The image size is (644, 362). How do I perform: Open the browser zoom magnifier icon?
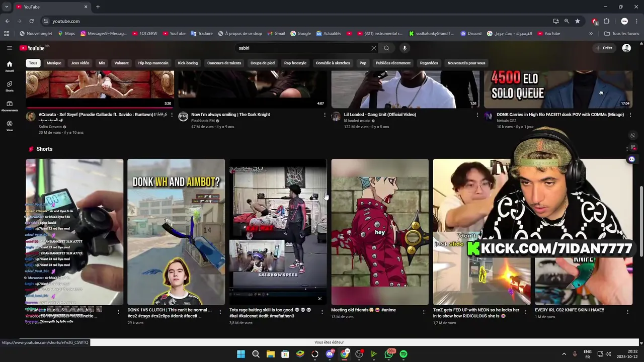click(567, 21)
